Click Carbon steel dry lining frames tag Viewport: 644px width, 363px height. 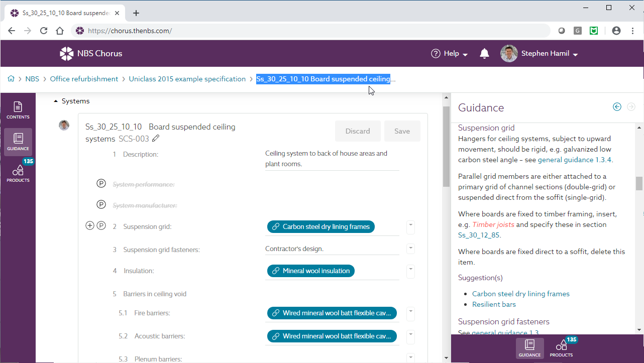coord(321,226)
